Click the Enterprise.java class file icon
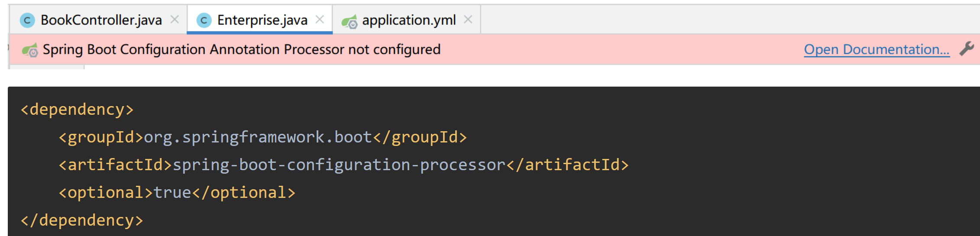 tap(204, 20)
